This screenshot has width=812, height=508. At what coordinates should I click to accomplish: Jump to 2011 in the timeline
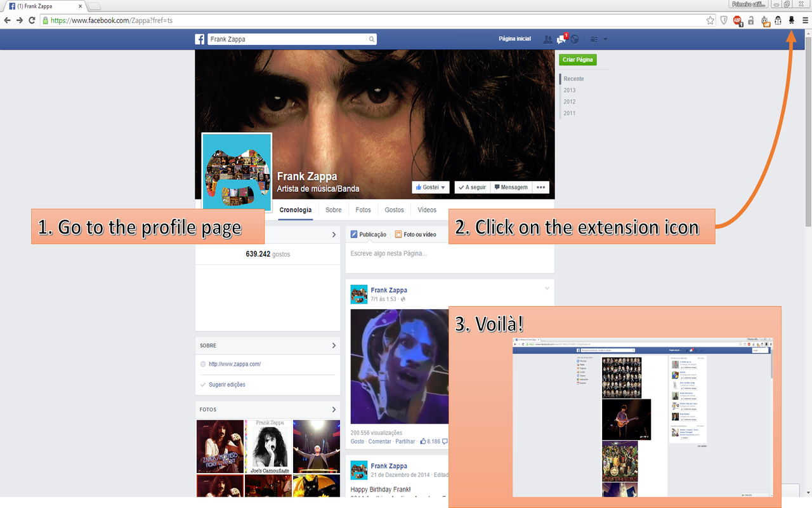pos(570,113)
